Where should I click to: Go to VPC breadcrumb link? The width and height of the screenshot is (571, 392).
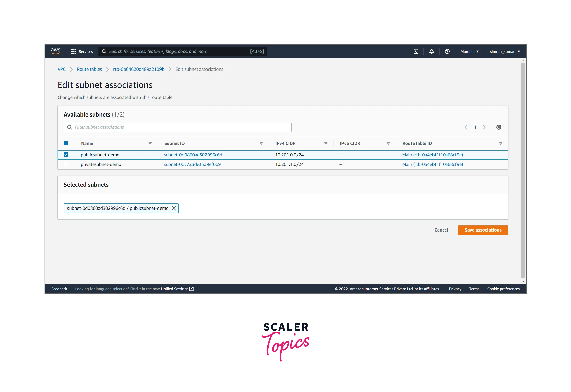[x=61, y=69]
